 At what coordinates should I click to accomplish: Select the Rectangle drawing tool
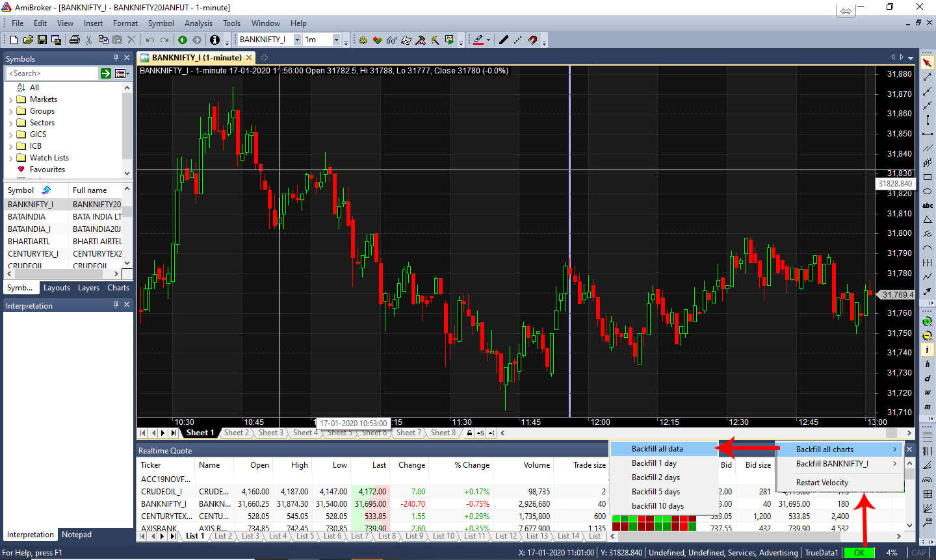[928, 177]
